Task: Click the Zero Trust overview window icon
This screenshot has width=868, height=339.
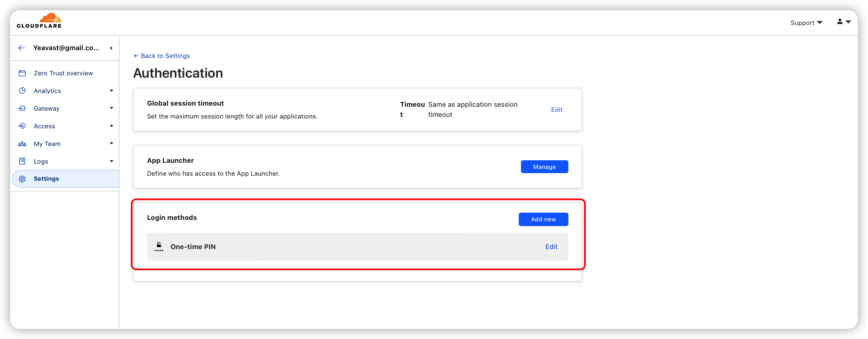Action: coord(22,73)
